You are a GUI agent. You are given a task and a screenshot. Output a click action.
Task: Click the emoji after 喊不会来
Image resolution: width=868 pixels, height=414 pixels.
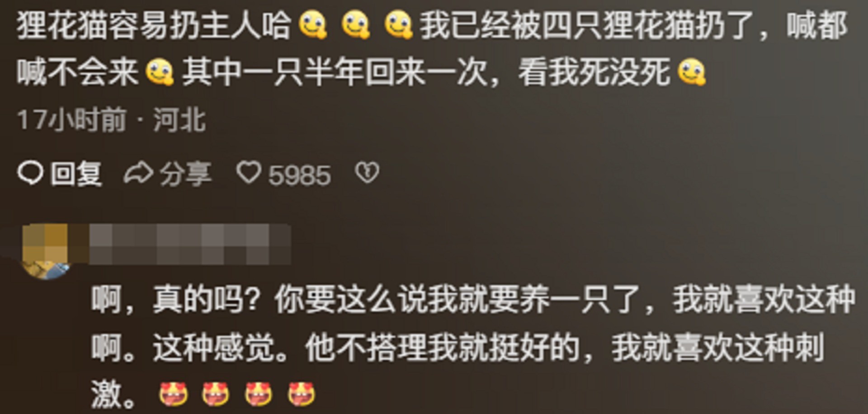click(160, 72)
